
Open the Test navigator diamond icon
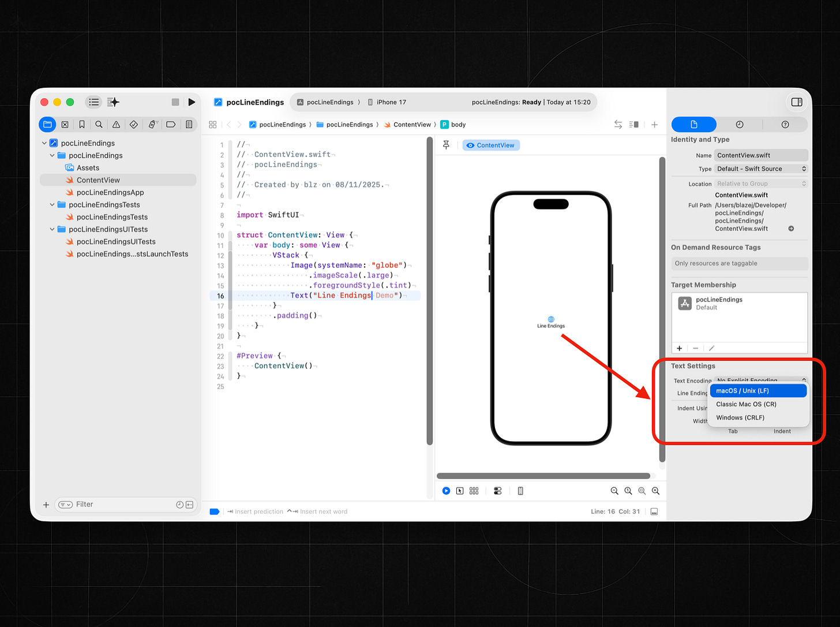[133, 124]
